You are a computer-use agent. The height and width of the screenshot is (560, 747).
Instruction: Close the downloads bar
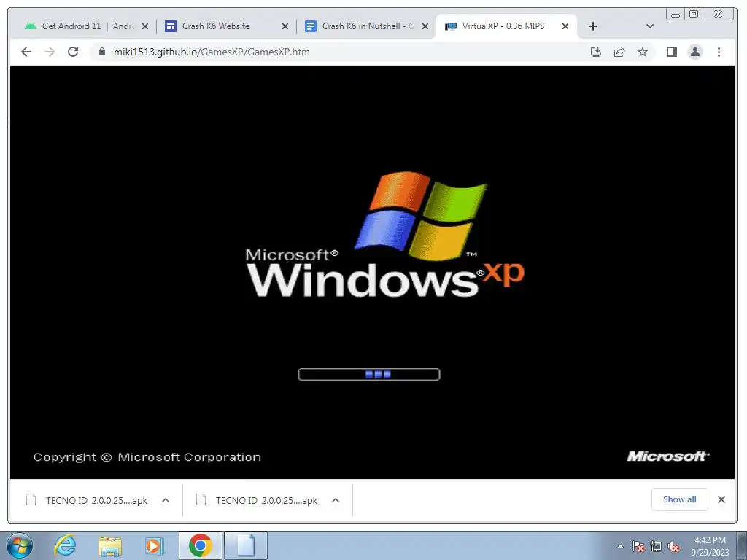tap(721, 499)
